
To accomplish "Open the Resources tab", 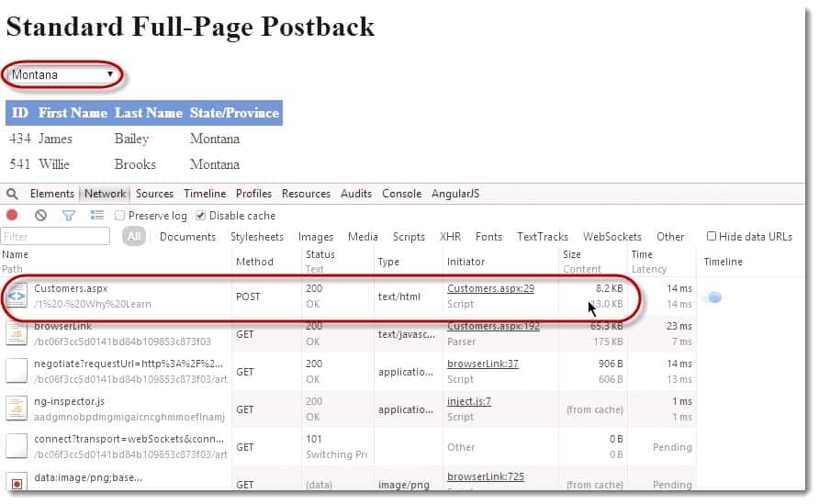I will click(x=306, y=194).
